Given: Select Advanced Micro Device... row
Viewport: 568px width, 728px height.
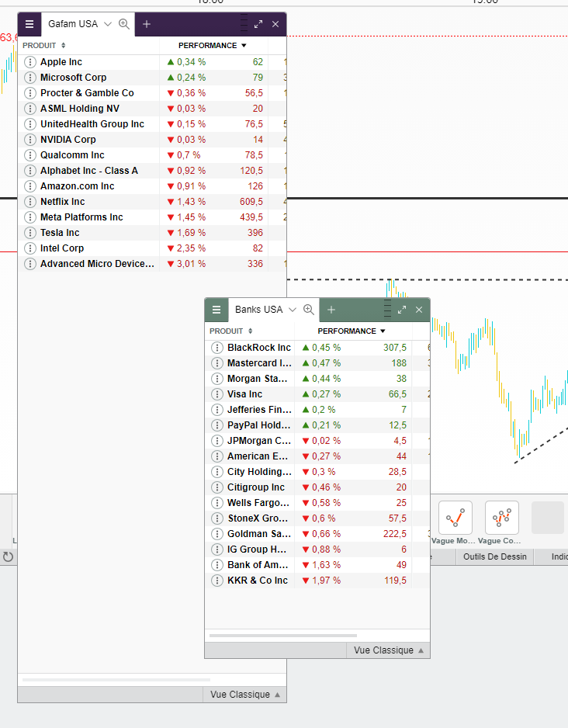Looking at the screenshot, I should (152, 264).
